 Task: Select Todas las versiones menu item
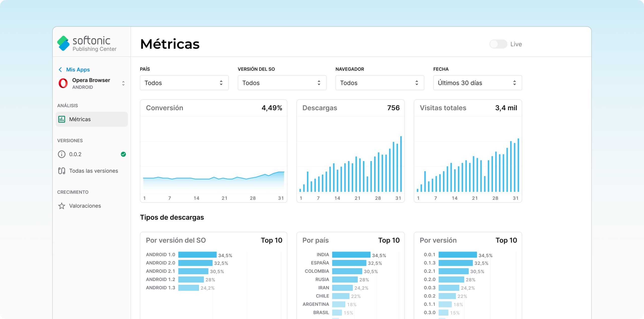pyautogui.click(x=94, y=171)
